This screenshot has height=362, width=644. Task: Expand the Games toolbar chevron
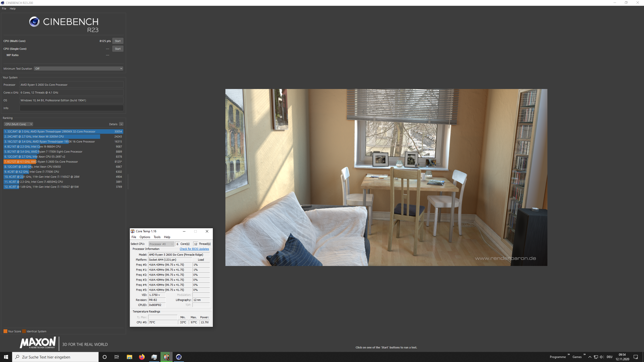[x=584, y=354]
